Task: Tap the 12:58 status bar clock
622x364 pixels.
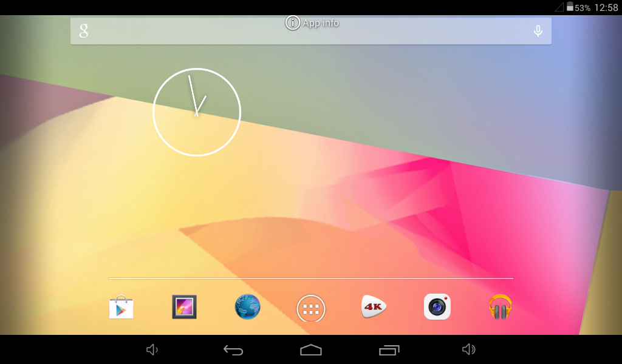Action: pyautogui.click(x=606, y=7)
